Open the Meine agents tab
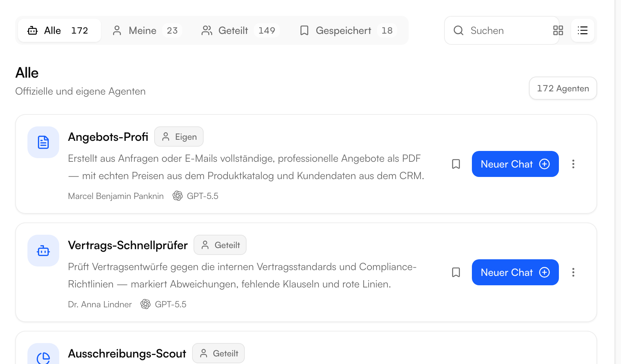621x364 pixels. (x=148, y=30)
